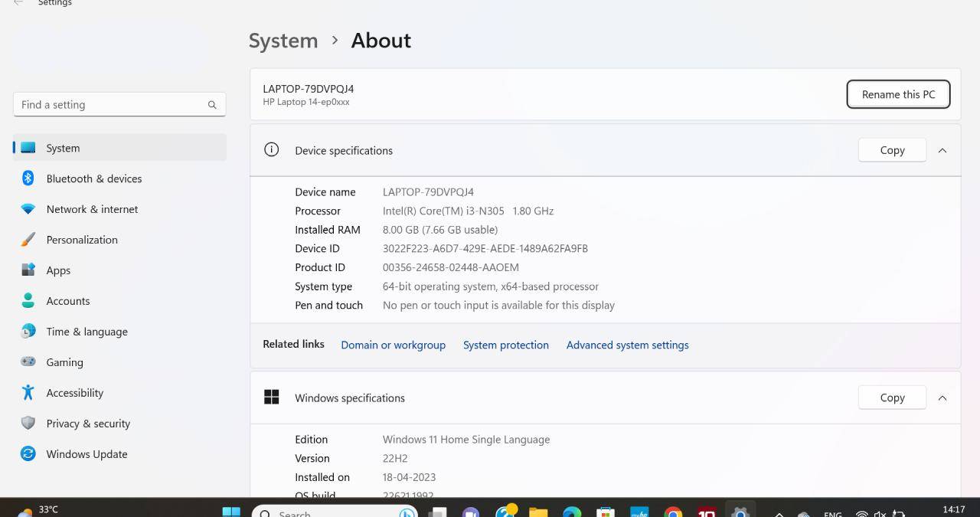Image resolution: width=980 pixels, height=517 pixels.
Task: Select the Apps section icon
Action: pos(28,270)
